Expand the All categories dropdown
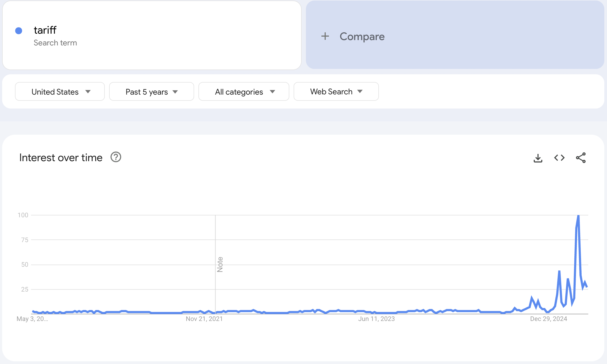This screenshot has width=607, height=364. click(x=244, y=92)
